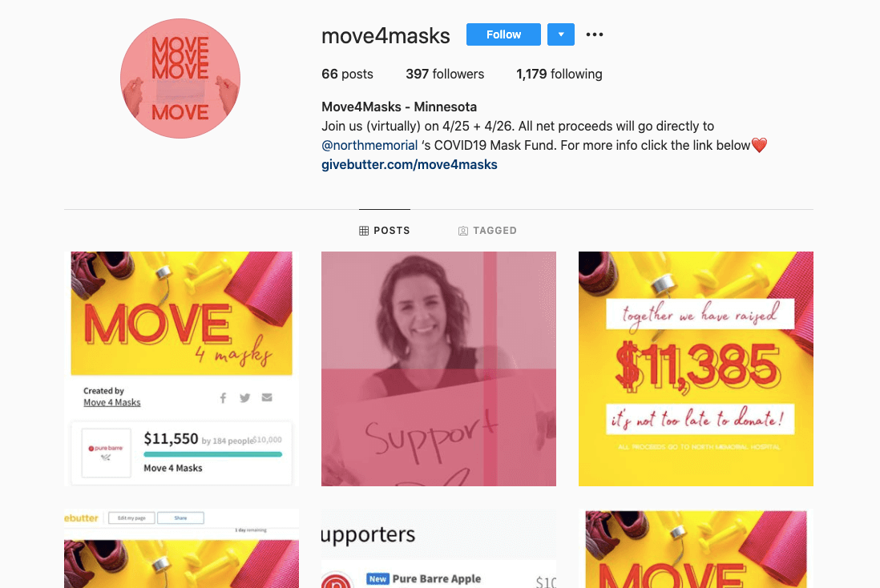Click the Facebook icon in first post
This screenshot has height=588, width=880.
[223, 398]
